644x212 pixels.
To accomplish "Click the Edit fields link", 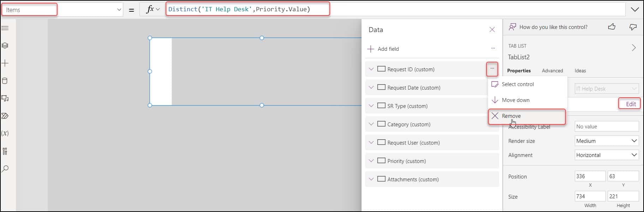I will tap(631, 104).
